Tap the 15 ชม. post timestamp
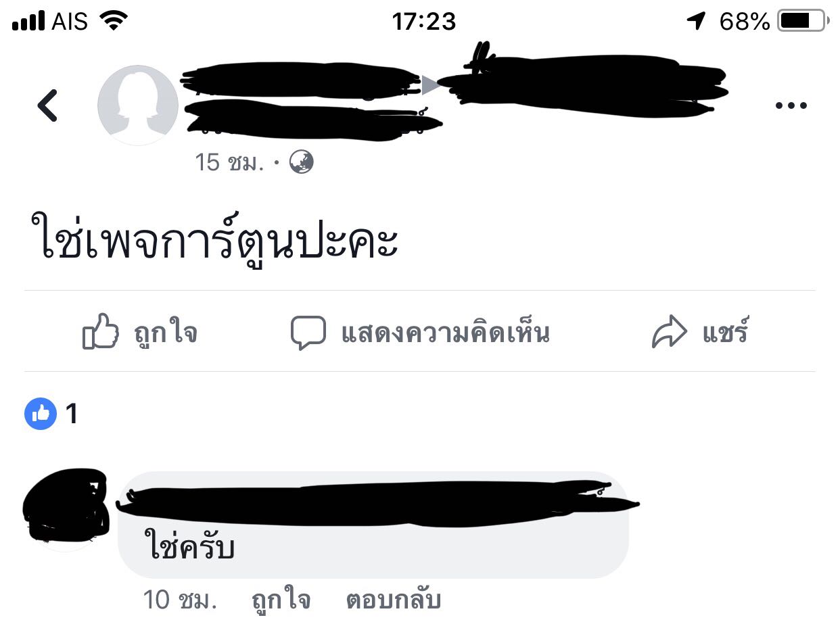The height and width of the screenshot is (622, 840). pyautogui.click(x=230, y=162)
